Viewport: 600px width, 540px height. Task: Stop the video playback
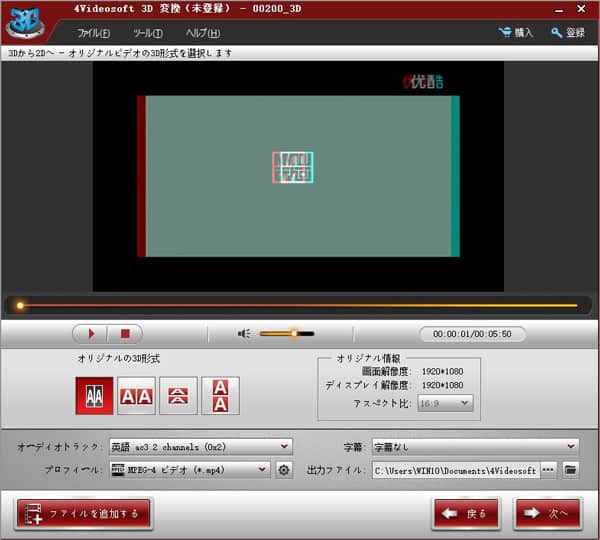[x=125, y=334]
